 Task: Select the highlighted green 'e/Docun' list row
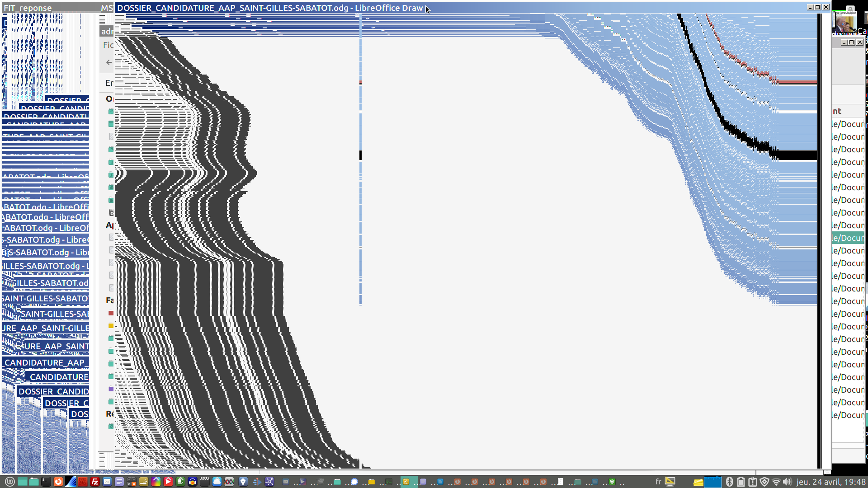[848, 238]
